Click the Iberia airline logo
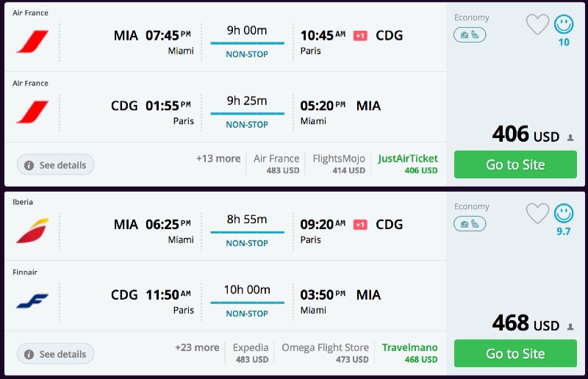Image resolution: width=588 pixels, height=379 pixels. coord(32,231)
